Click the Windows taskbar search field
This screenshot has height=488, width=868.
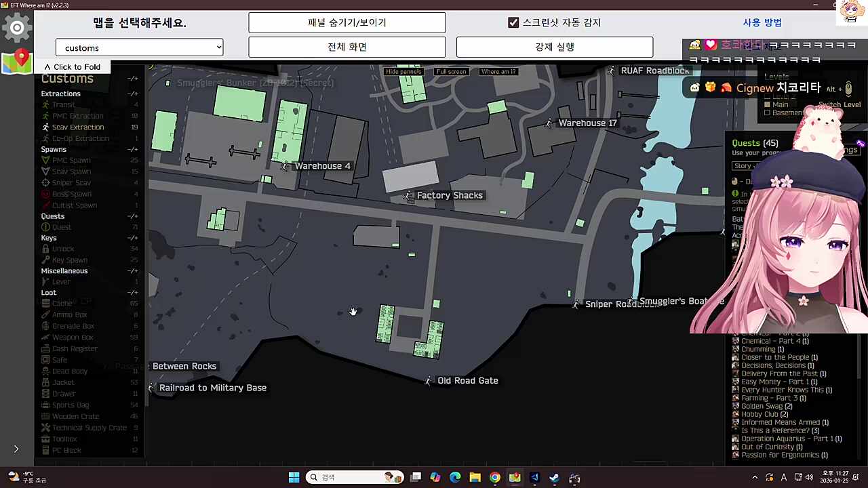click(355, 478)
